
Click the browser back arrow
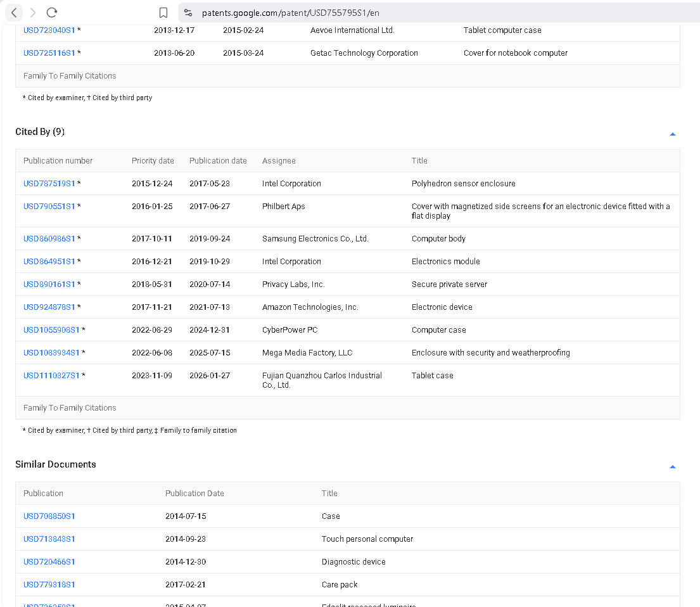pyautogui.click(x=14, y=13)
